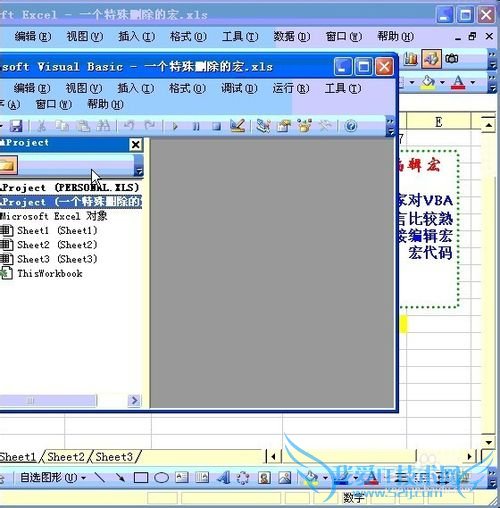Switch to the Sheet2 worksheet tab
Screen dimensions: 500x508
(x=66, y=457)
